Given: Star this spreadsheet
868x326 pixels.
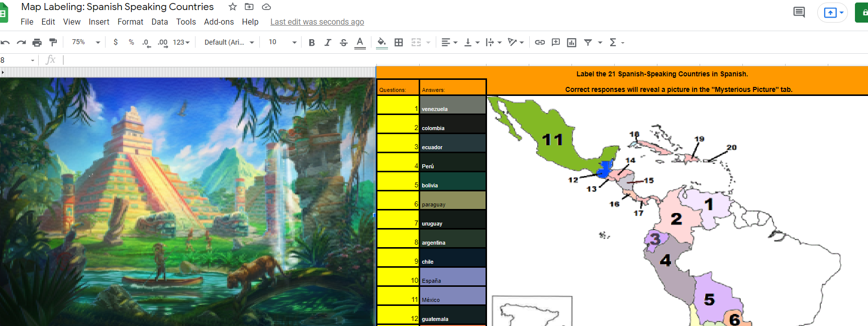Looking at the screenshot, I should pyautogui.click(x=233, y=7).
